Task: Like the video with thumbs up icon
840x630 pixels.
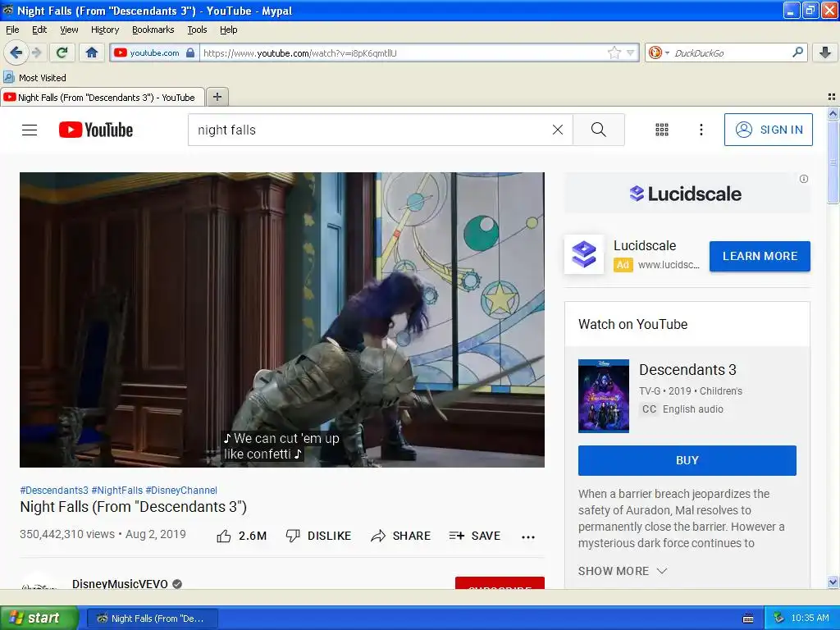Action: point(223,536)
